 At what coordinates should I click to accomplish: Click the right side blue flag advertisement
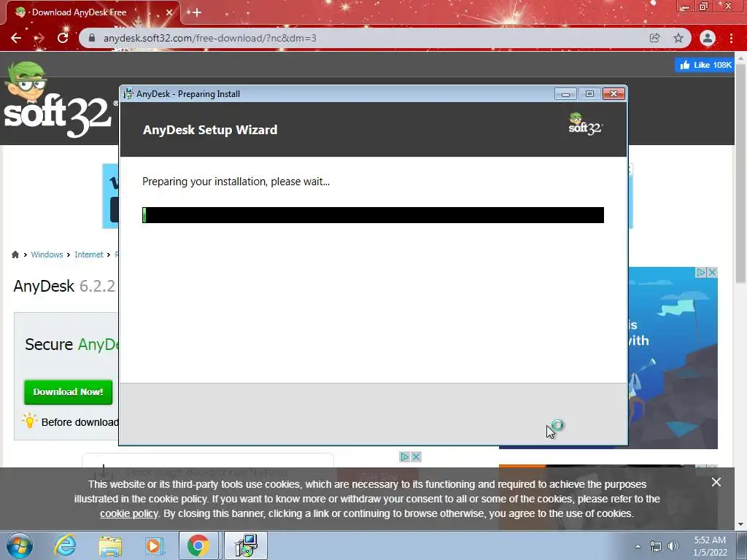[x=673, y=357]
